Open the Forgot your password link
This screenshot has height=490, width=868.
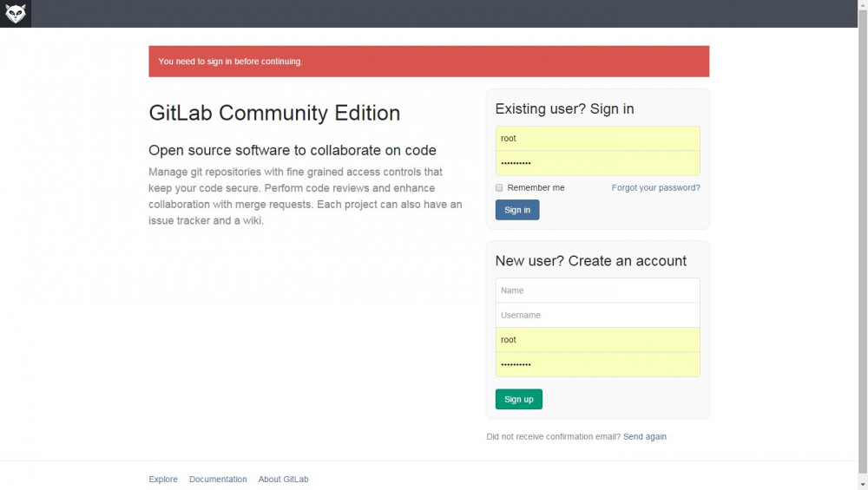pyautogui.click(x=655, y=187)
